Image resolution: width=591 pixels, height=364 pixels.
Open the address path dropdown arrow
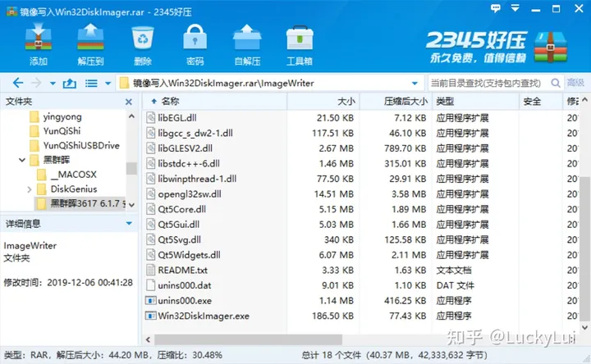[x=415, y=83]
